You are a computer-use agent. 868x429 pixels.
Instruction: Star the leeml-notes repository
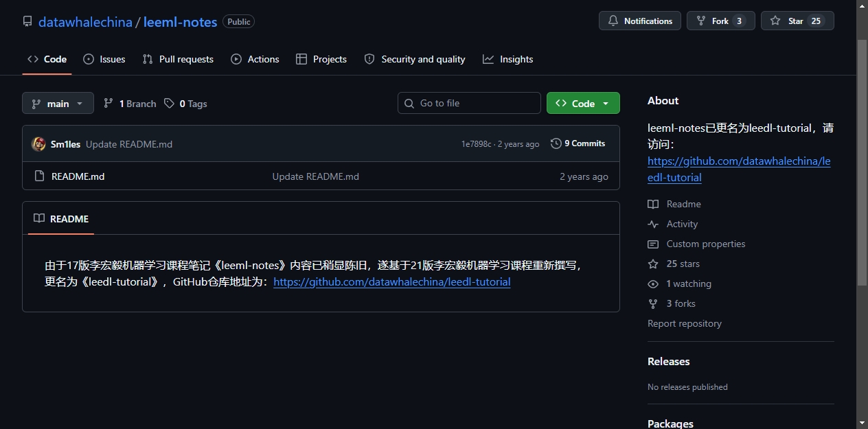pos(797,21)
